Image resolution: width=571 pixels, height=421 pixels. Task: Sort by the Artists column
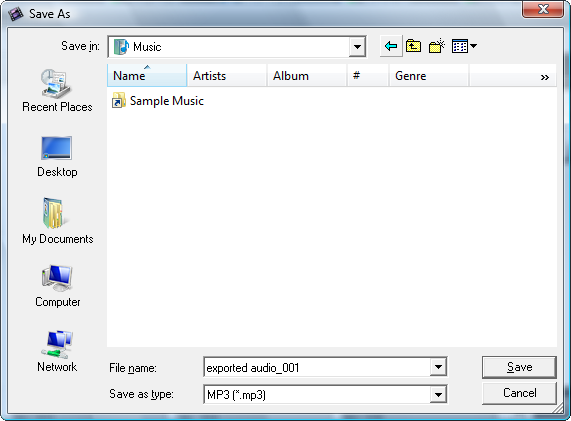coord(227,75)
